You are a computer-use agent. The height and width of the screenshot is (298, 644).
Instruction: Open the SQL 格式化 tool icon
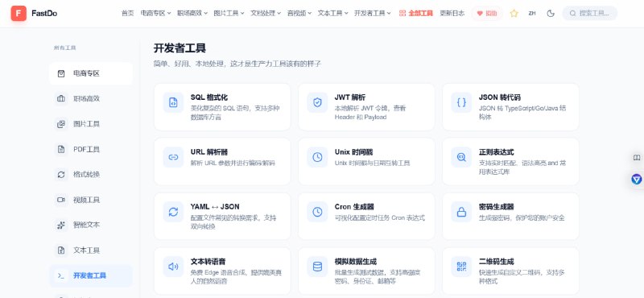tap(173, 102)
